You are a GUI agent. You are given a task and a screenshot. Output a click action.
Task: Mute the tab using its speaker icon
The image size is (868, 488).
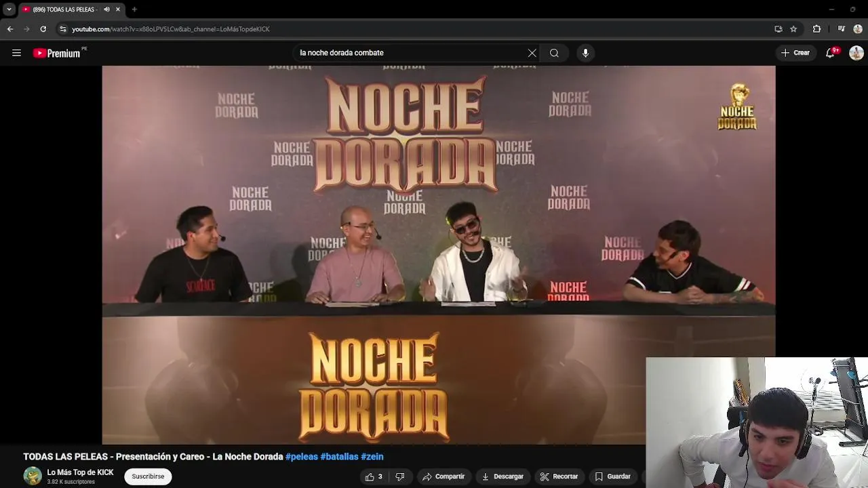(x=106, y=9)
